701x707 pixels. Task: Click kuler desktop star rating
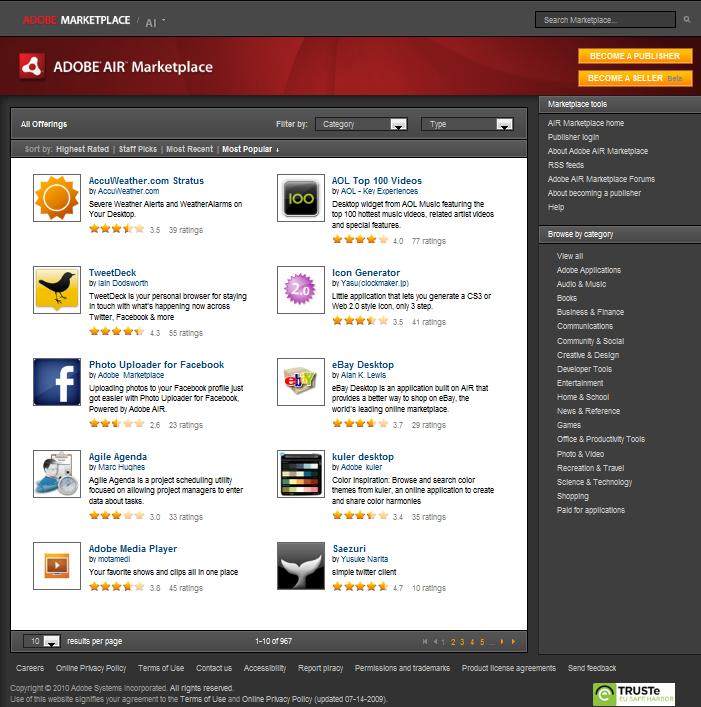click(x=360, y=516)
